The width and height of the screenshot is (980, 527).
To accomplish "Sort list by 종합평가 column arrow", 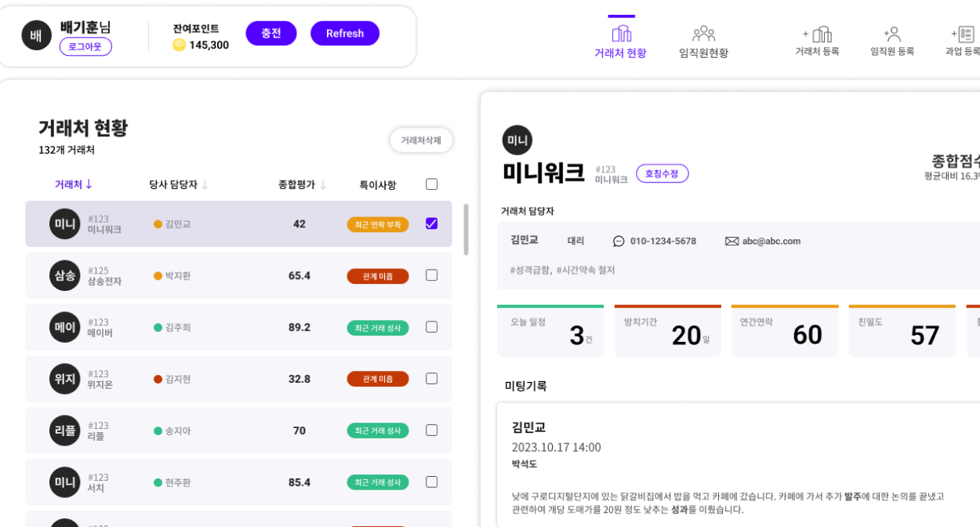I will pyautogui.click(x=322, y=185).
